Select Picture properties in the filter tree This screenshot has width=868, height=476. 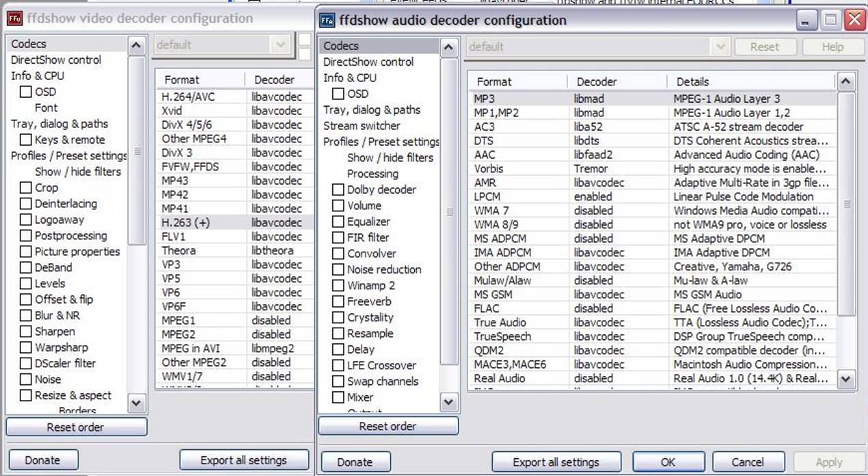(77, 252)
